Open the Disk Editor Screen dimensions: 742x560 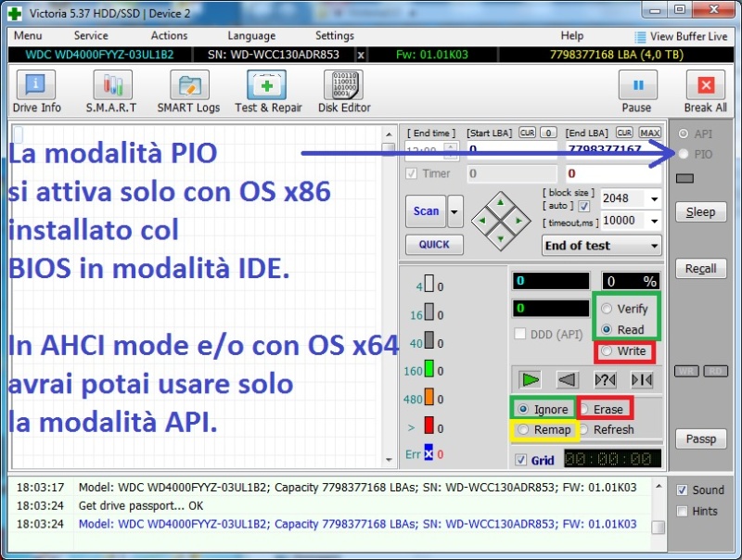point(344,92)
